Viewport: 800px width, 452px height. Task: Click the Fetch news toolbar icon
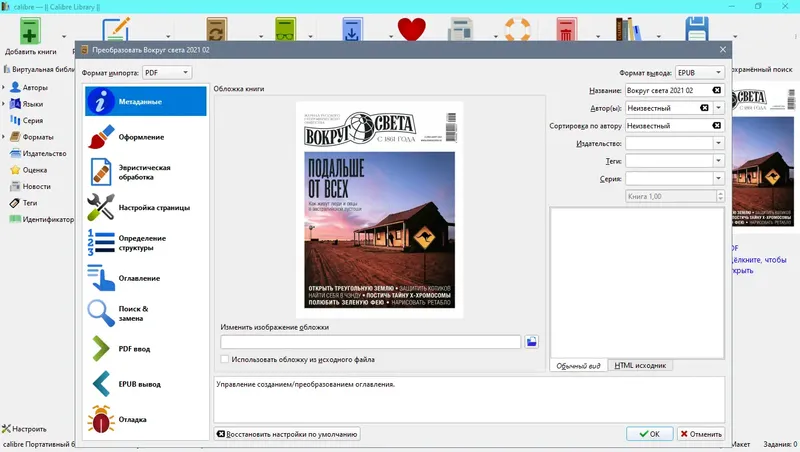pyautogui.click(x=460, y=29)
